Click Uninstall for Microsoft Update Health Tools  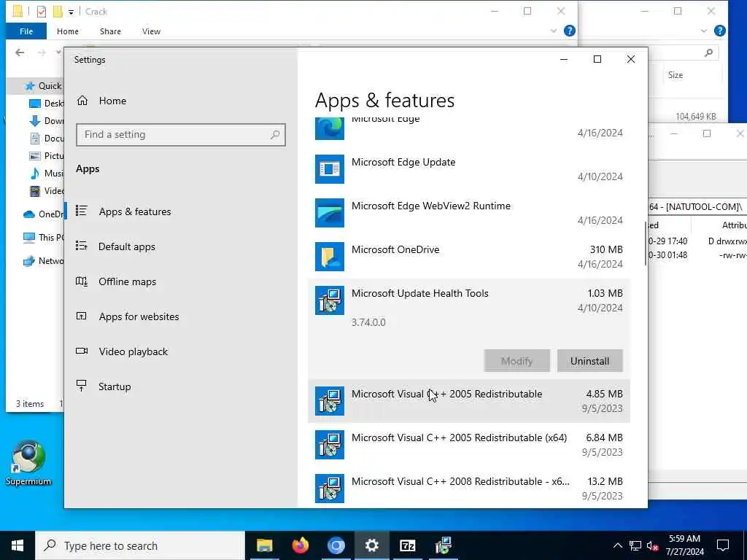point(589,361)
